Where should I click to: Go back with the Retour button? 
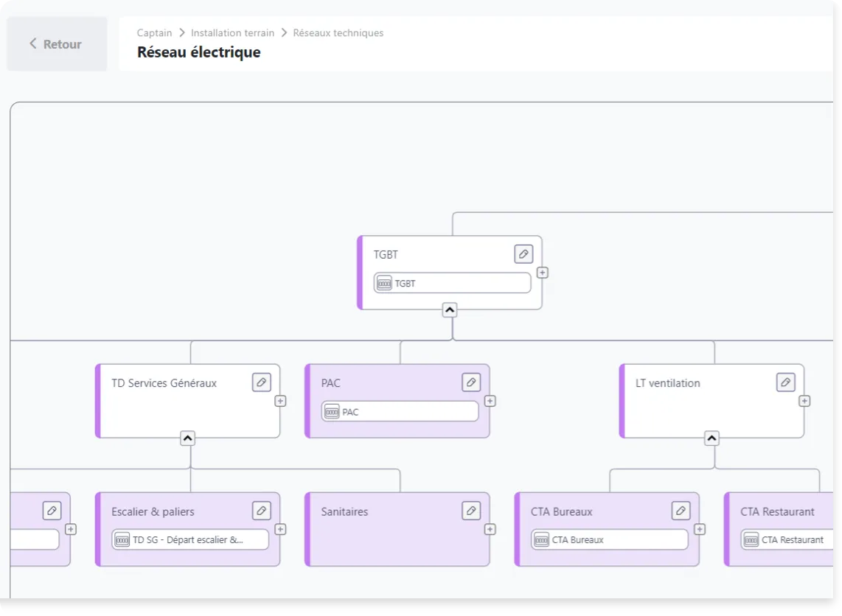[x=57, y=44]
